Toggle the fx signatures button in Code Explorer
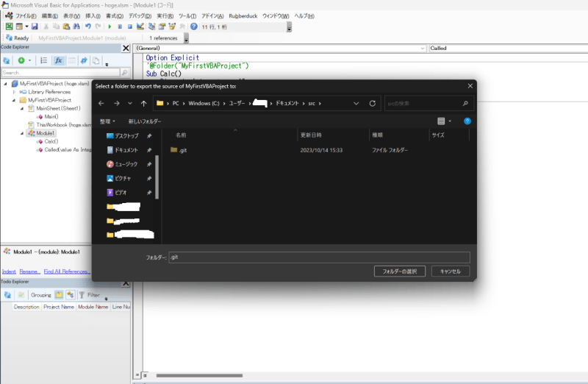The width and height of the screenshot is (588, 384). click(59, 60)
